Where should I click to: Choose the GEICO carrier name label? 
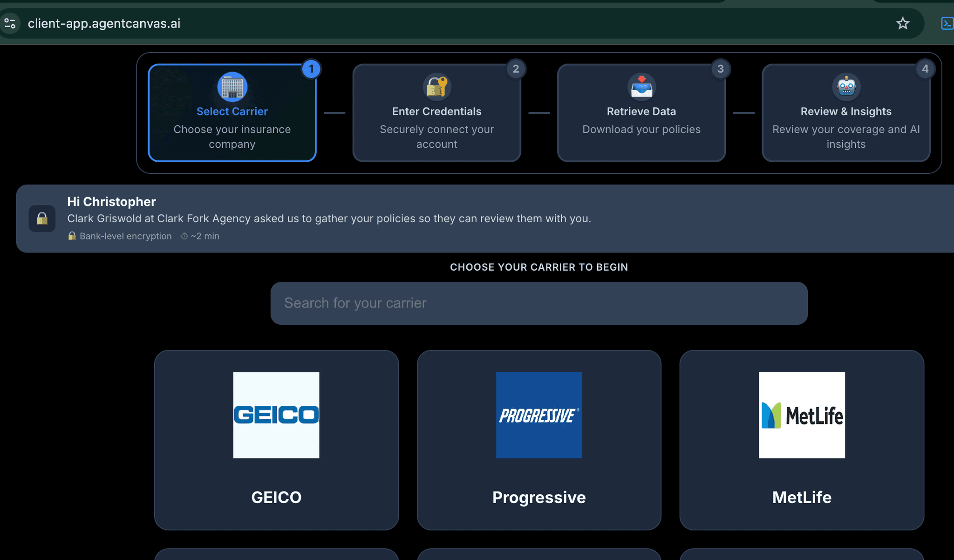(276, 498)
